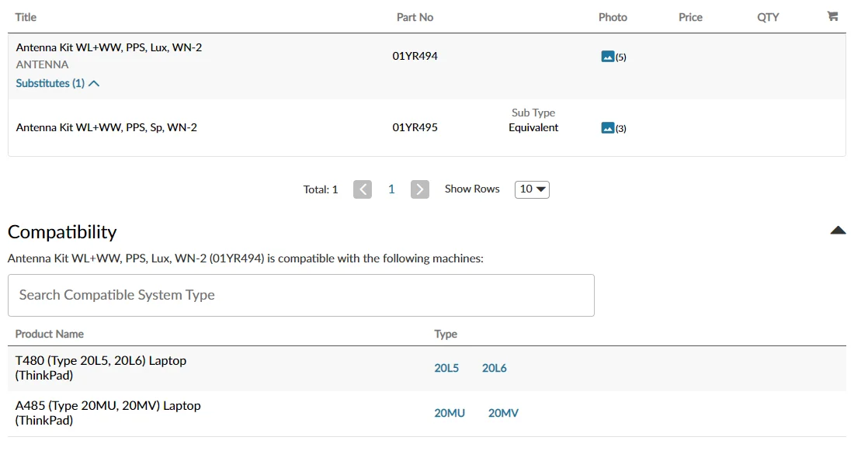Go to next page arrow
The width and height of the screenshot is (868, 451).
tap(420, 189)
